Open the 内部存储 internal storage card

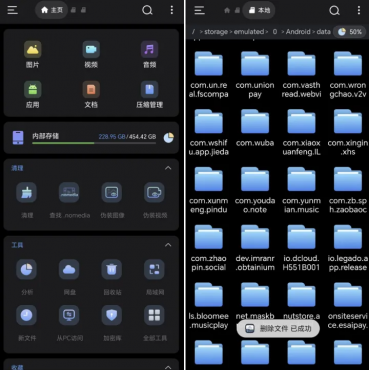click(x=91, y=137)
